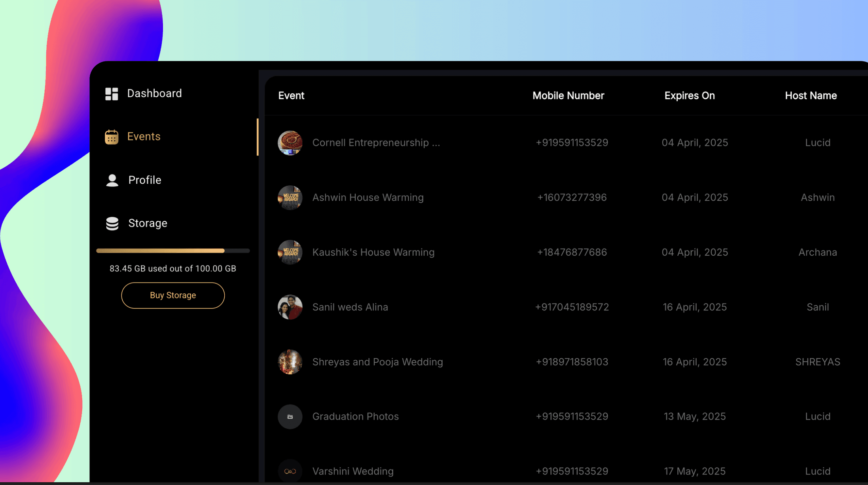Click the storage usage progress bar
Screen dimensions: 868x485
(x=173, y=251)
